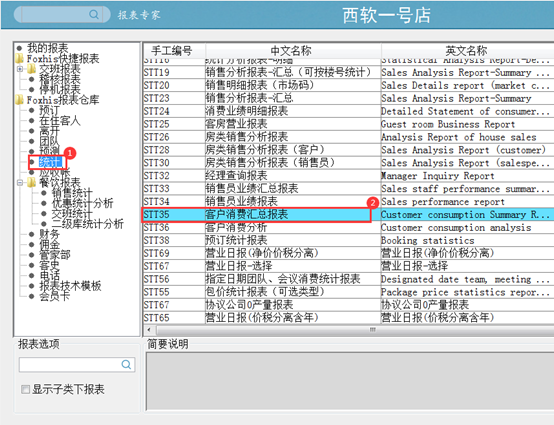Click the Foxhis报表仓库 folder icon
This screenshot has height=425, width=554.
pyautogui.click(x=19, y=100)
